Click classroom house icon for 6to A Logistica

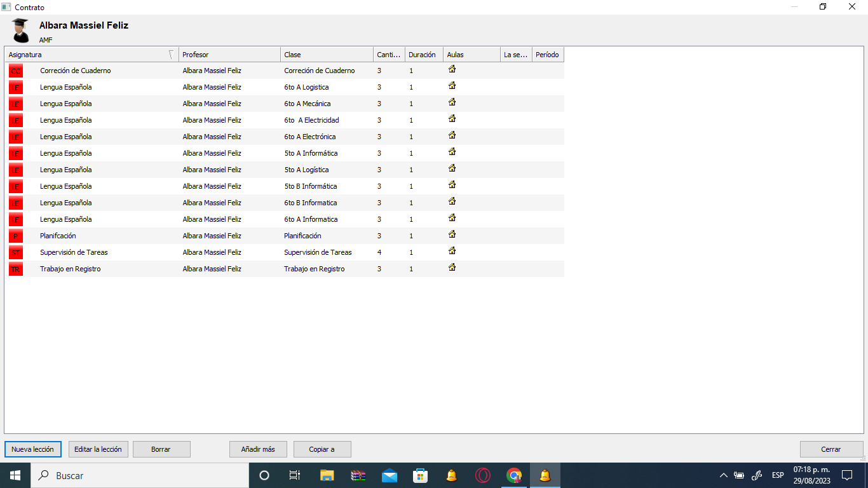tap(452, 86)
